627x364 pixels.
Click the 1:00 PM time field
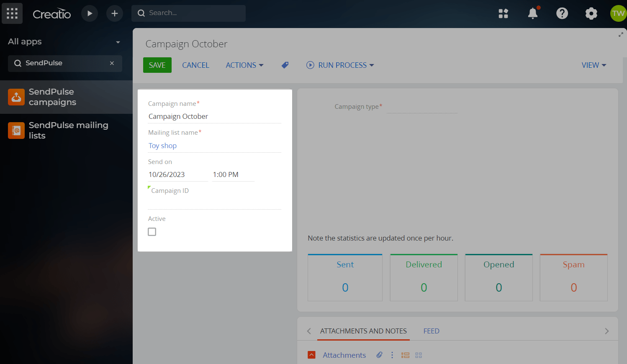click(x=233, y=175)
